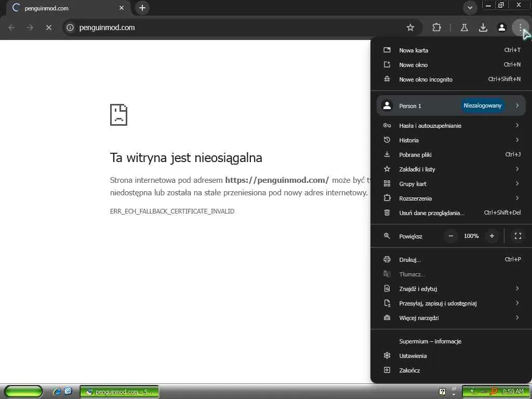
Task: Open the Downloads toolbar icon
Action: (x=483, y=28)
